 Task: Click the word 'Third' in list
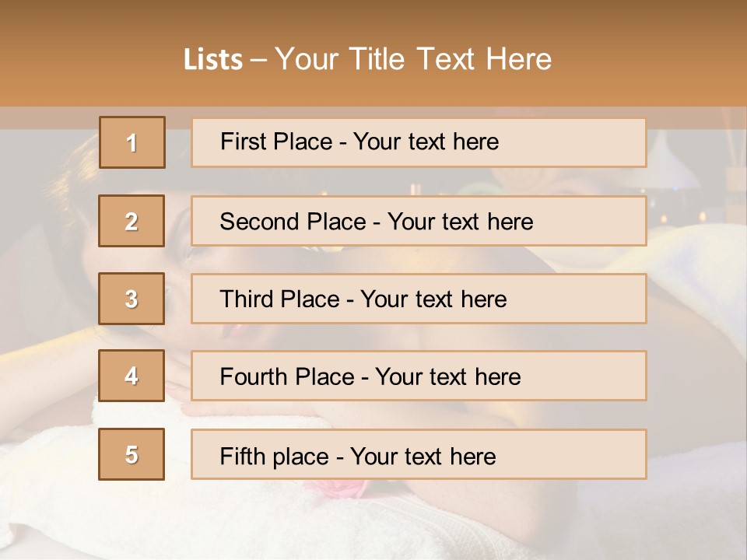246,299
